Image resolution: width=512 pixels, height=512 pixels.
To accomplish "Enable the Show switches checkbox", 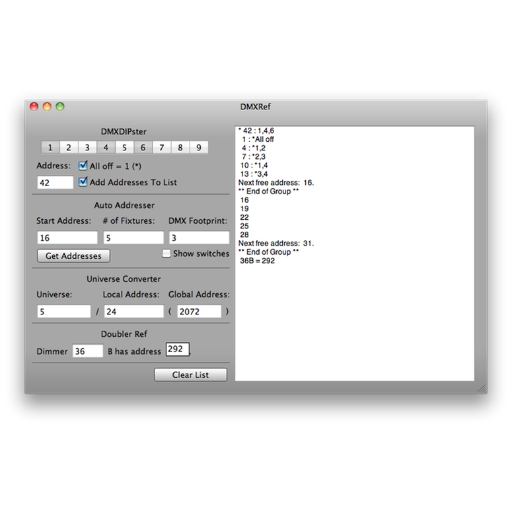I will (x=166, y=254).
